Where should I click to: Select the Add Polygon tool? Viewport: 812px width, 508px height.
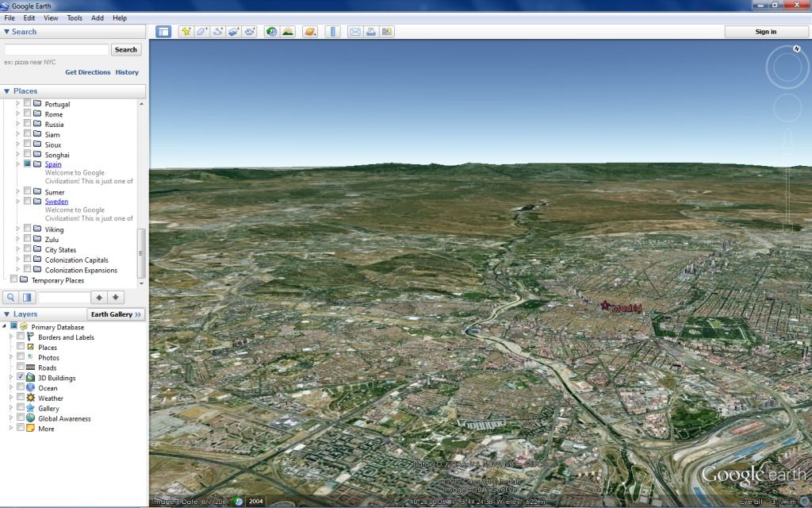click(x=202, y=32)
